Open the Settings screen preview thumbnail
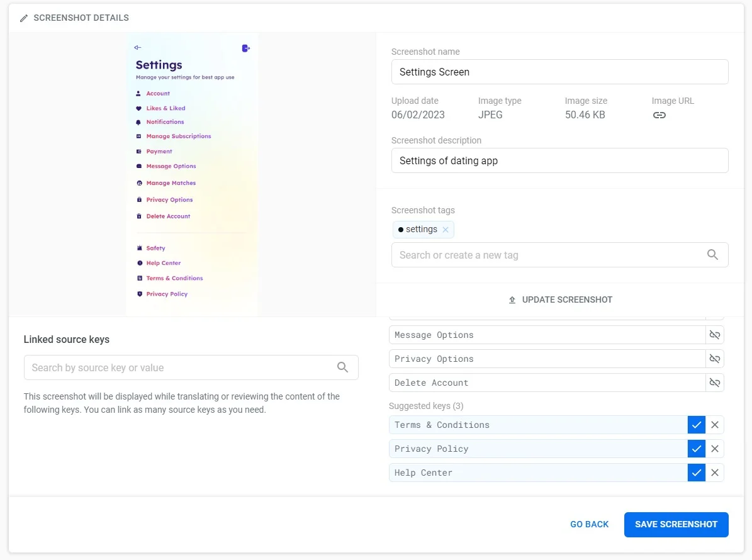The height and width of the screenshot is (560, 752). pyautogui.click(x=192, y=174)
